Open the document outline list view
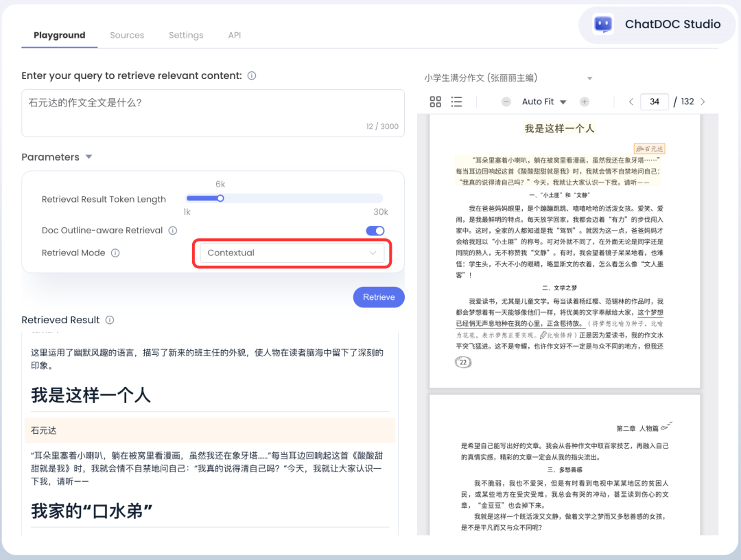Image resolution: width=741 pixels, height=560 pixels. [455, 101]
